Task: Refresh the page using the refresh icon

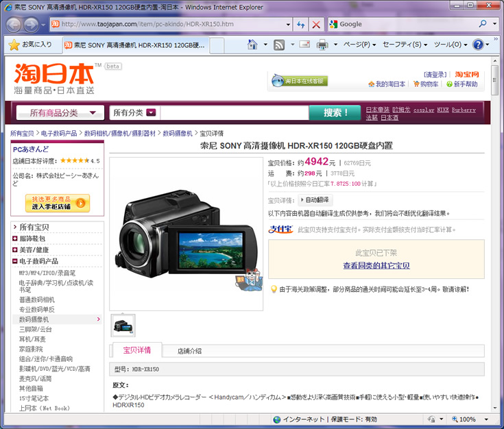Action: 301,25
